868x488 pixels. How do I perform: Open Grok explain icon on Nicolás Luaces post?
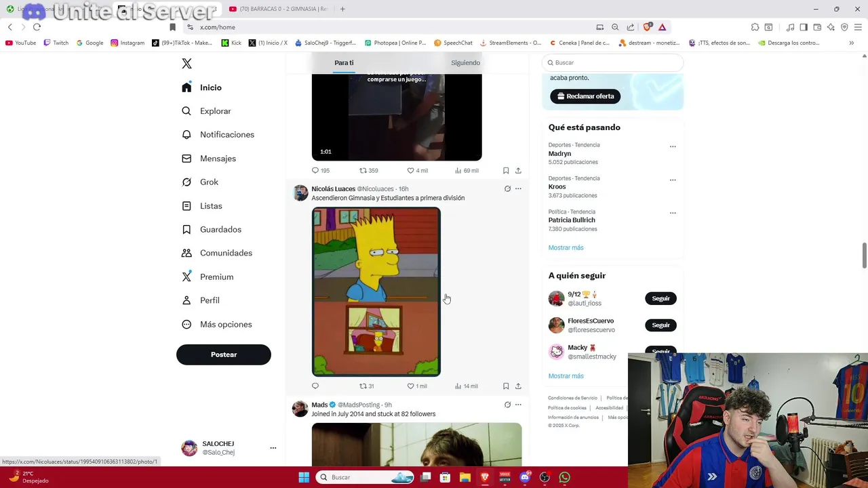click(507, 189)
